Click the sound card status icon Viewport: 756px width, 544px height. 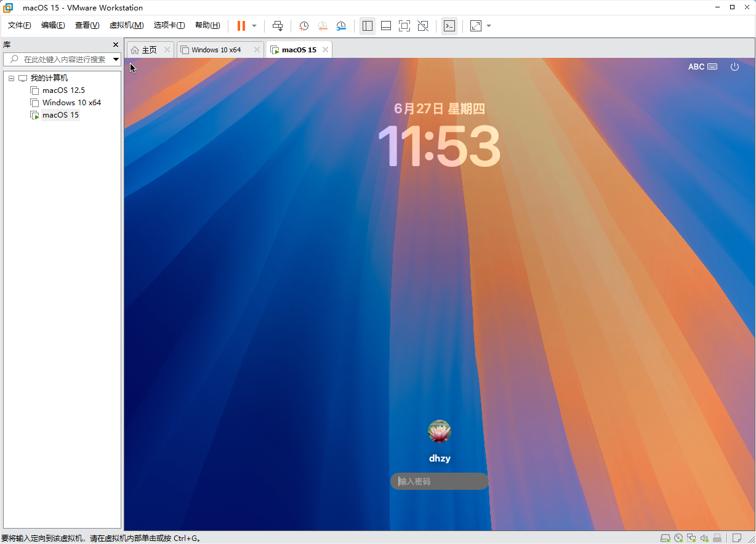pos(704,538)
